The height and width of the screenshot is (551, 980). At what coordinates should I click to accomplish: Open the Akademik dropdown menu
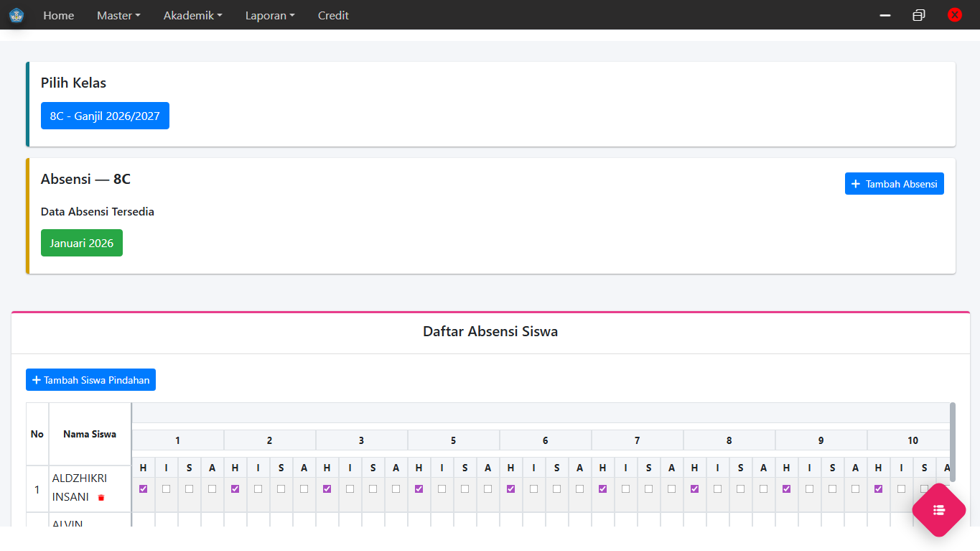click(x=192, y=15)
